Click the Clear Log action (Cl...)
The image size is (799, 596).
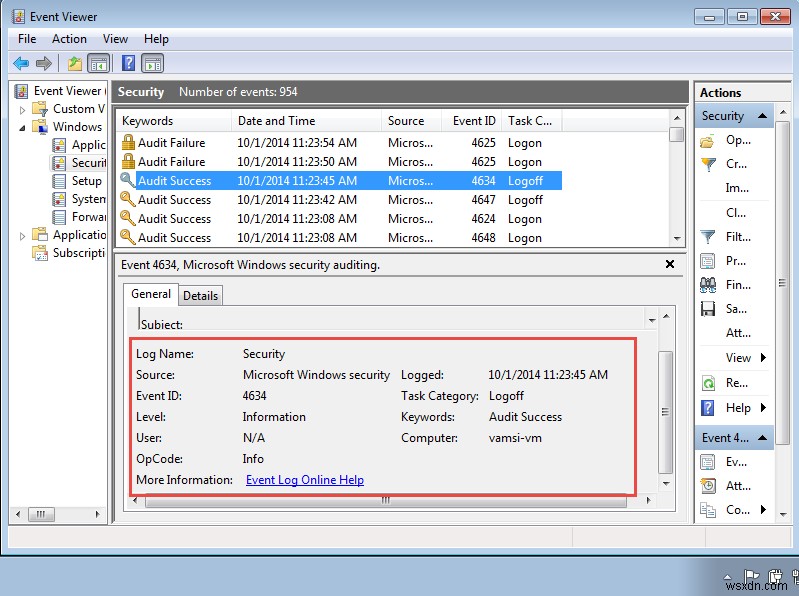pyautogui.click(x=736, y=212)
